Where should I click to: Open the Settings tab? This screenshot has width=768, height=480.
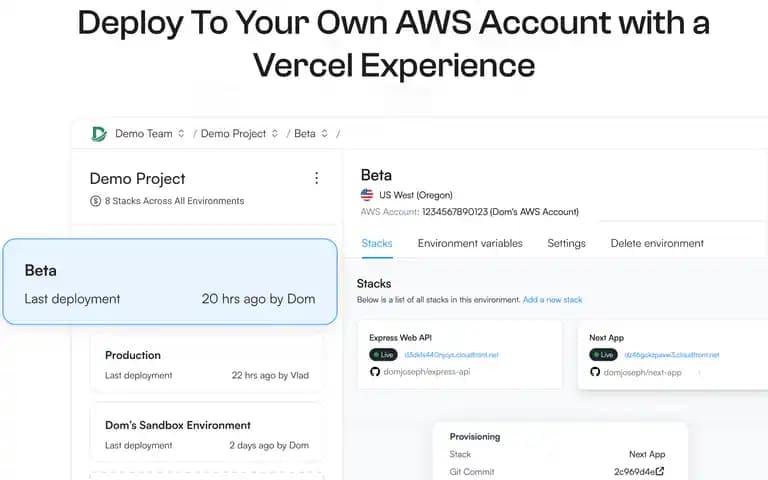tap(566, 243)
